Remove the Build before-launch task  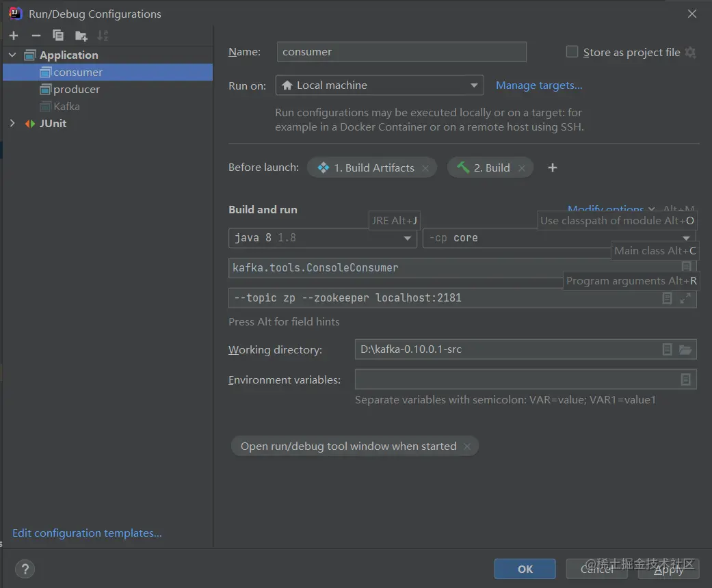pos(522,168)
